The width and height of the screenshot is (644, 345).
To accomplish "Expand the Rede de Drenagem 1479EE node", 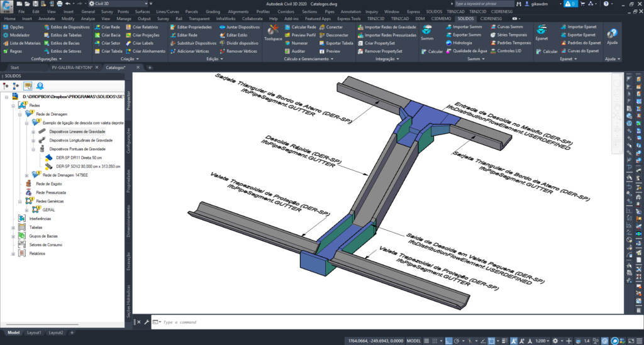I will pos(28,175).
